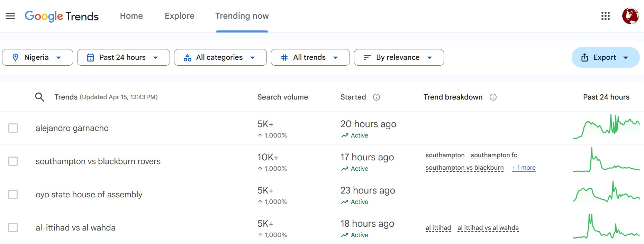644x244 pixels.
Task: Expand the Export dropdown arrow
Action: [626, 58]
